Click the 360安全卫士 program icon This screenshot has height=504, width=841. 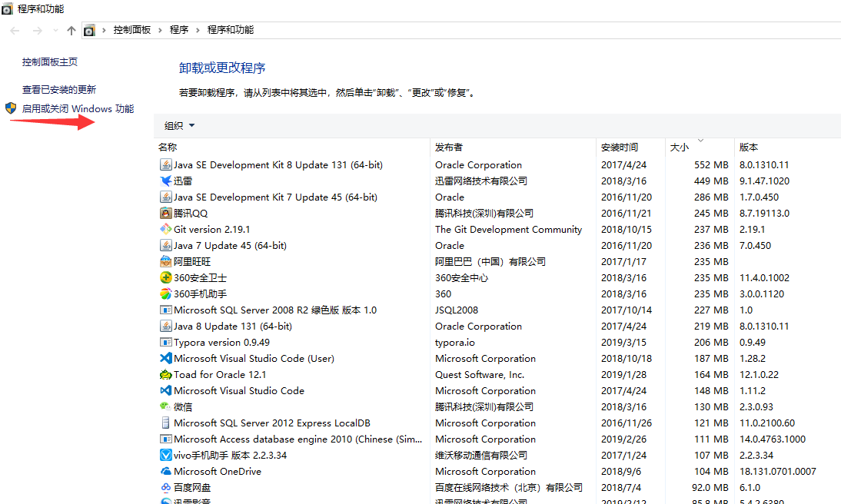tap(165, 278)
